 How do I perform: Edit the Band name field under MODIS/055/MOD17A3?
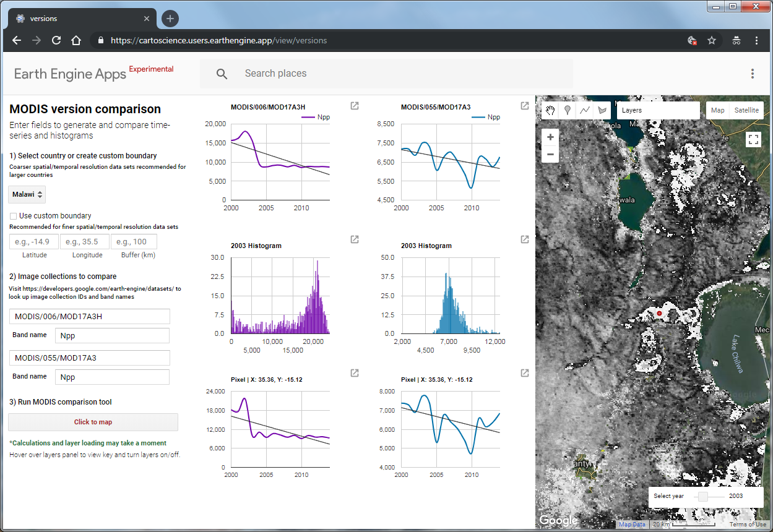pos(112,377)
